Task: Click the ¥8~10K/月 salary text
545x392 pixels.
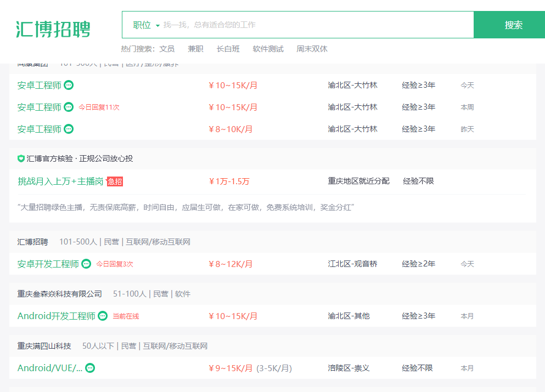Action: [231, 129]
